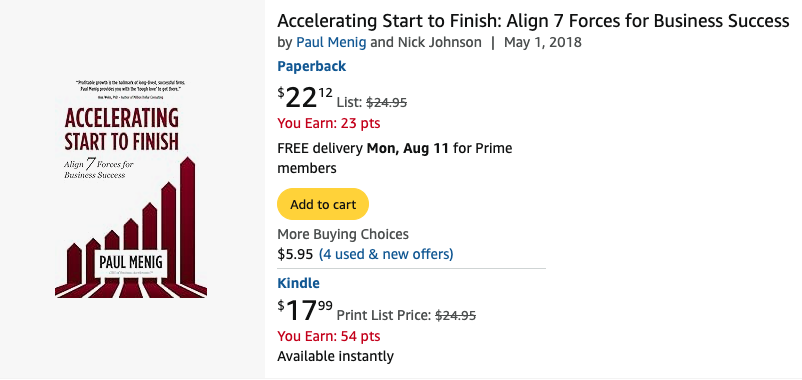Viewport: 802px width, 380px height.
Task: Click the Available instantly text
Action: [x=336, y=356]
